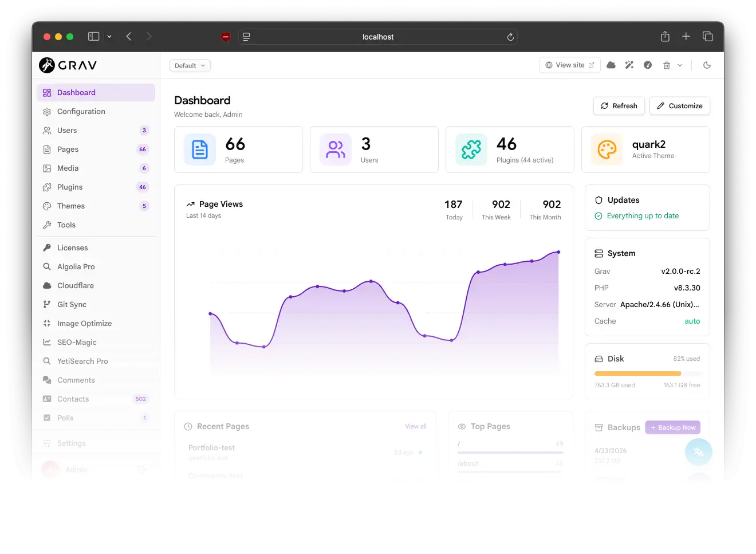This screenshot has width=756, height=554.
Task: Click the localhost address bar
Action: click(x=378, y=37)
